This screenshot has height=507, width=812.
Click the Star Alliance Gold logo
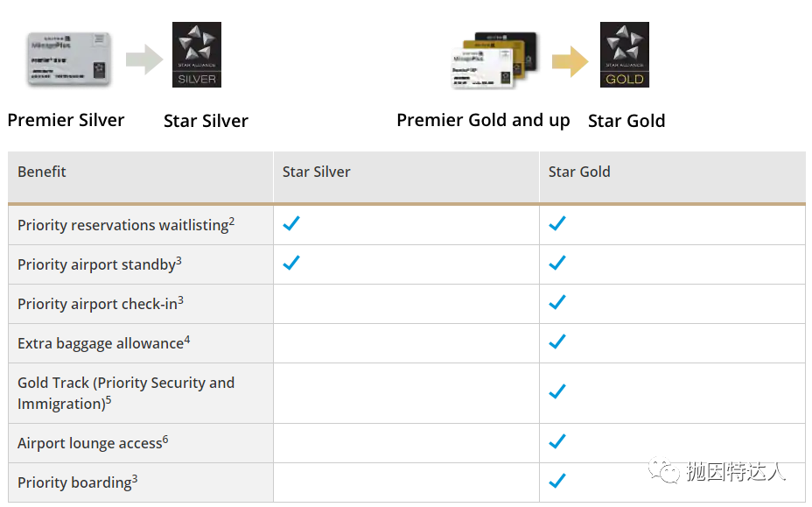[624, 55]
